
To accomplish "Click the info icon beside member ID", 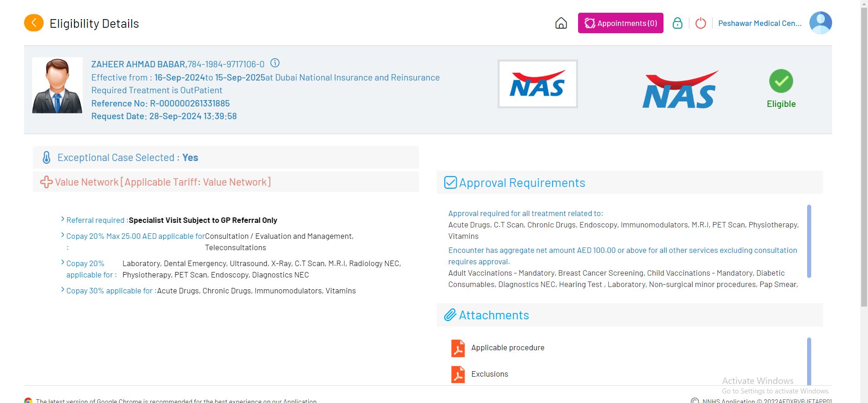I will pyautogui.click(x=274, y=63).
